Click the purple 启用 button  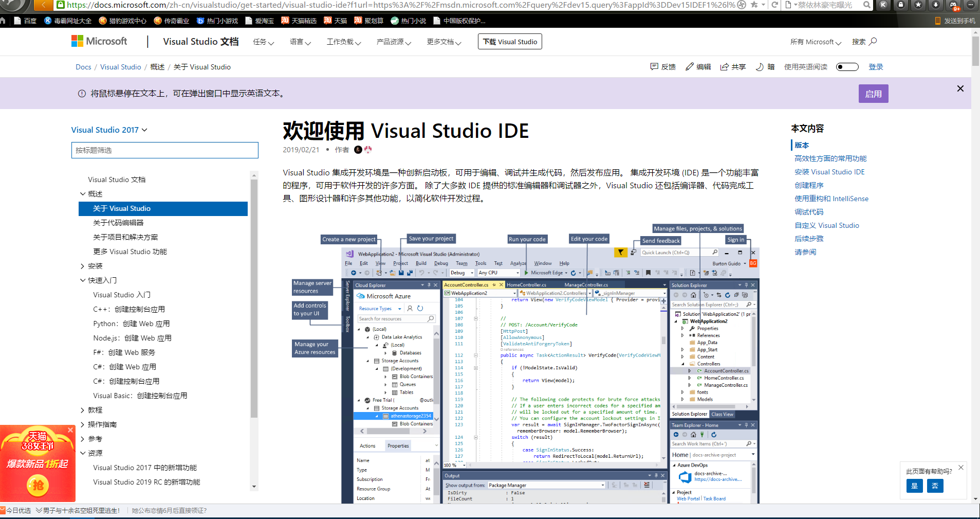tap(873, 94)
